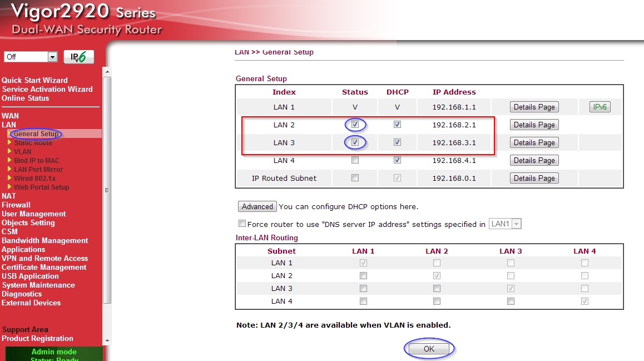The height and width of the screenshot is (361, 644).
Task: Check LAN 4 to LAN 3 inter-LAN routing
Action: pos(511,301)
